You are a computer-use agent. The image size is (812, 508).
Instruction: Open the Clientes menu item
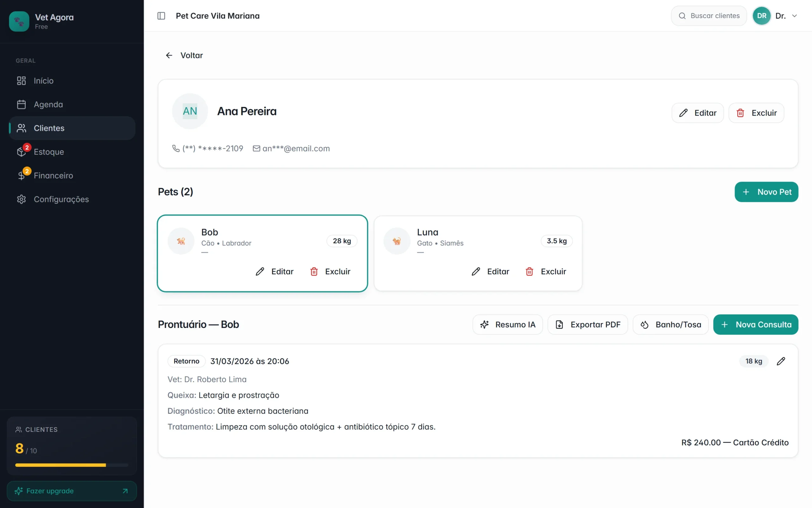[x=72, y=128]
